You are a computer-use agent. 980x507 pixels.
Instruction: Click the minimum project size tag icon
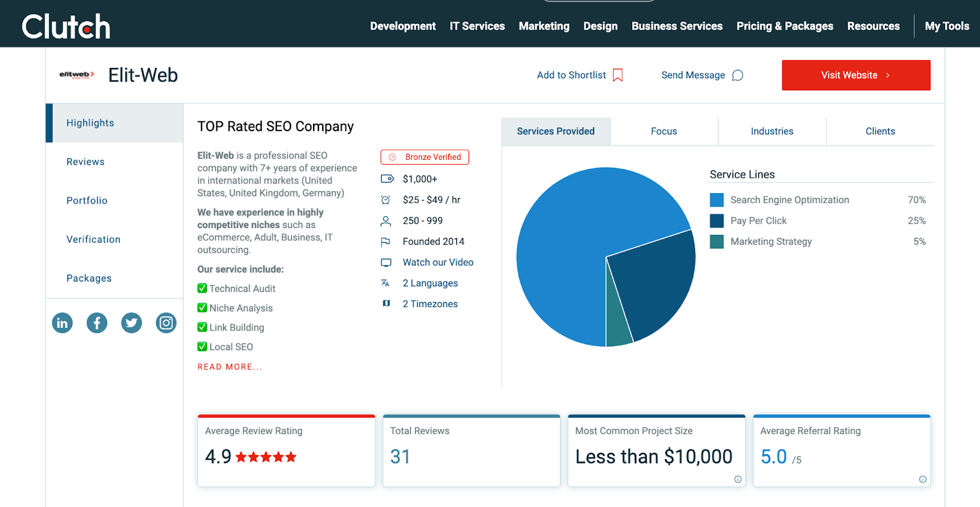point(387,179)
